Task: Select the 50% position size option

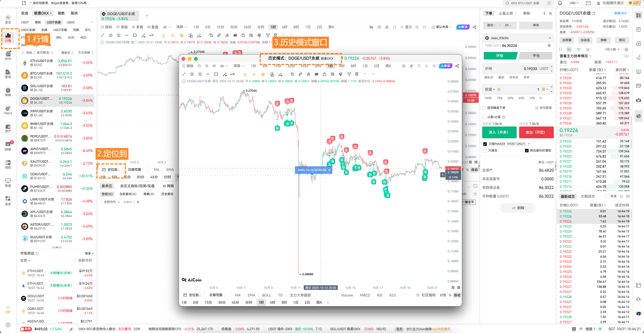Action: click(x=510, y=98)
